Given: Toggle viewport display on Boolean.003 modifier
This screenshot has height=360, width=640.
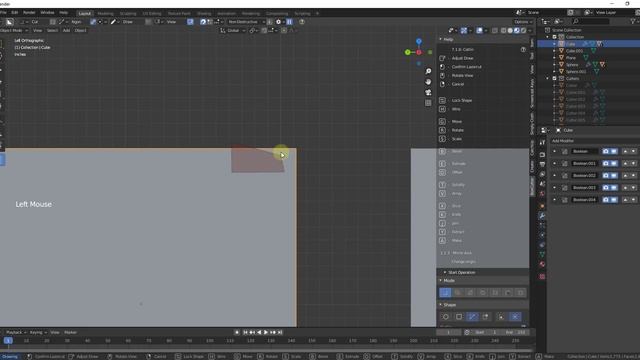Looking at the screenshot, I should tap(613, 187).
